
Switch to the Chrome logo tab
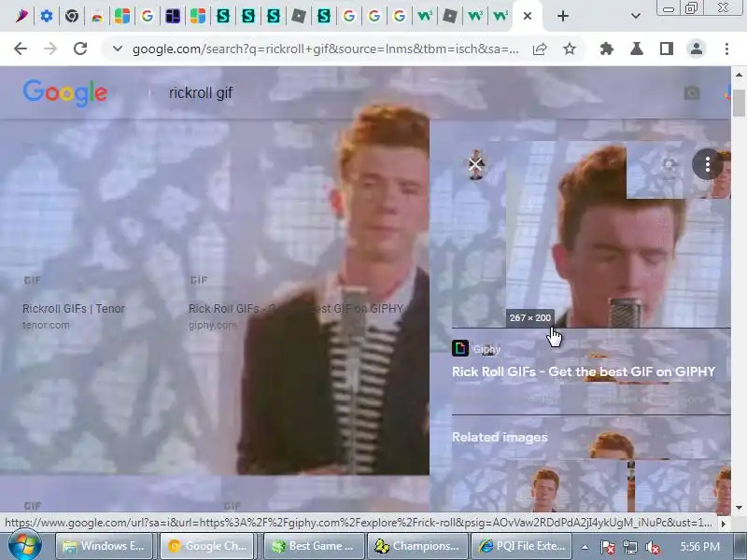pyautogui.click(x=72, y=16)
